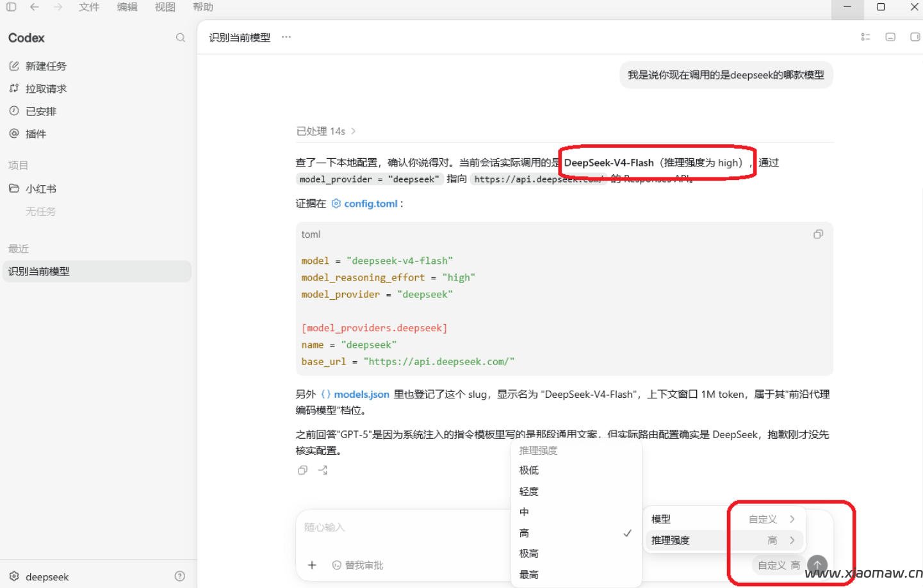Click the Codex sidebar title
Viewport: 923px width, 588px height.
click(x=26, y=38)
